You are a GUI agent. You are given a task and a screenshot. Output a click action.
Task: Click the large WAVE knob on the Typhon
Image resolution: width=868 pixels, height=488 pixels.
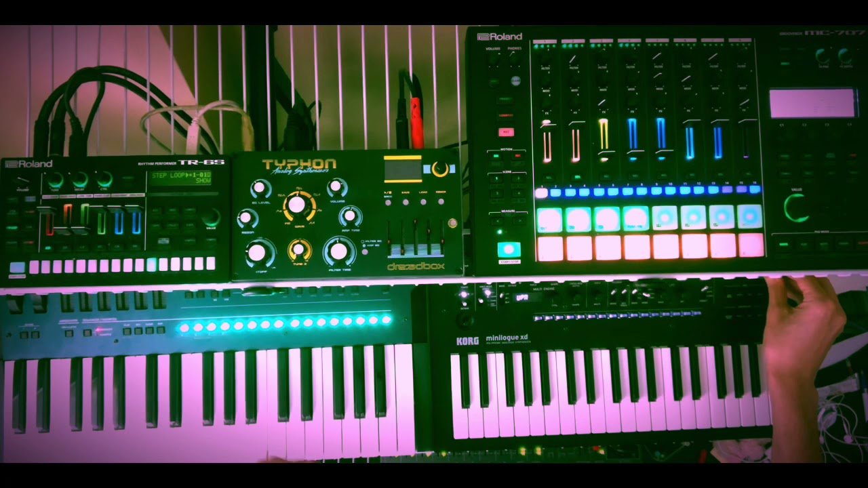pyautogui.click(x=296, y=205)
